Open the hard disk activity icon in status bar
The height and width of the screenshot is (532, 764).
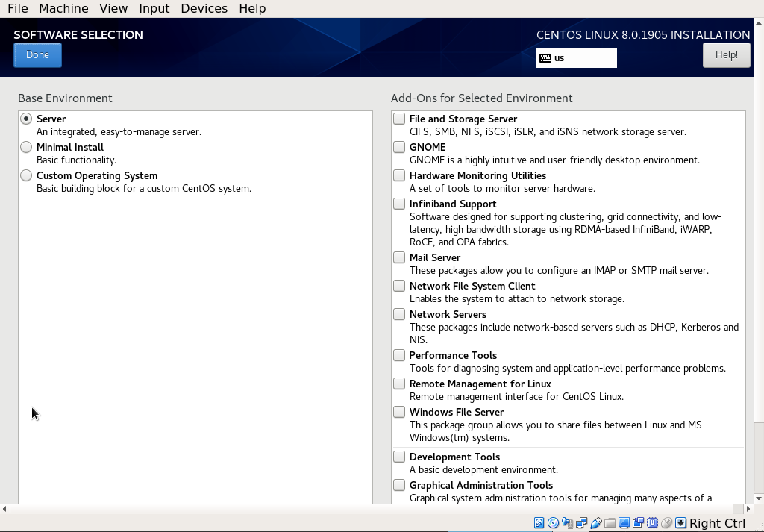[x=539, y=522]
